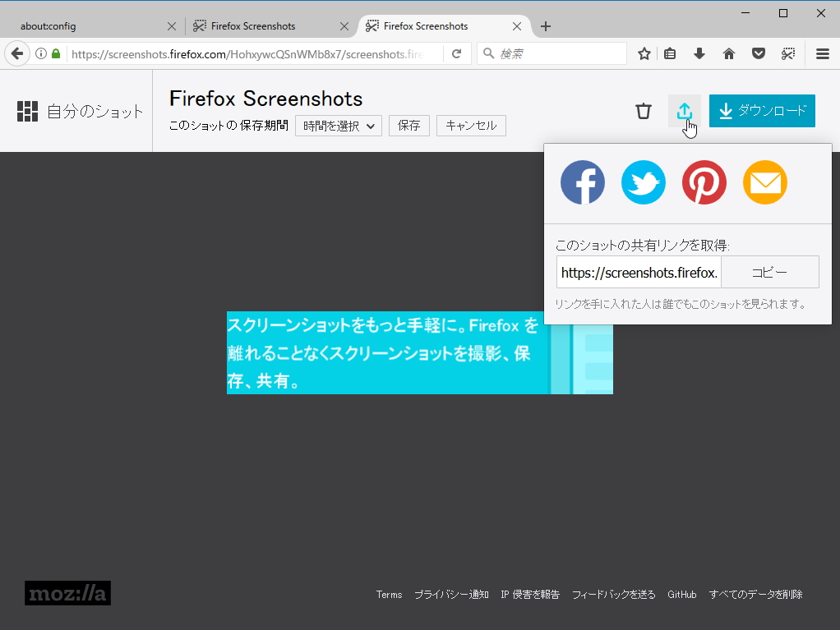The image size is (840, 630).
Task: Click the ダウンロード button
Action: point(762,110)
